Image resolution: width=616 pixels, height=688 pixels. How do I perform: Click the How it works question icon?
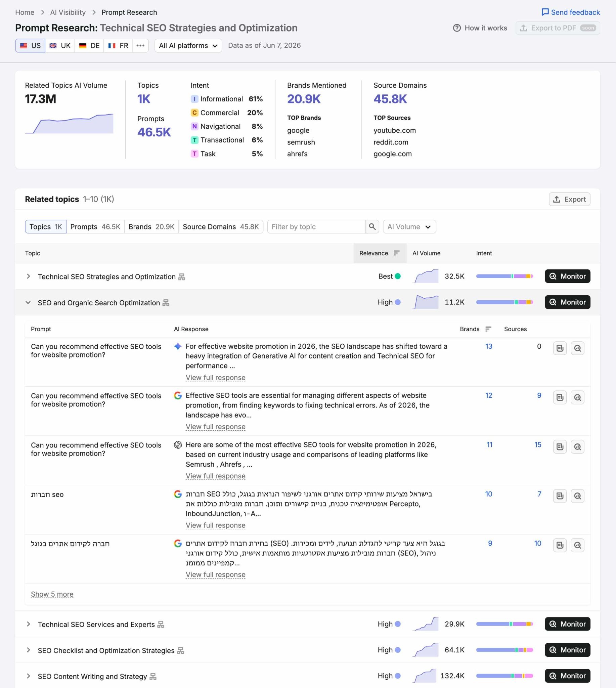coord(457,28)
